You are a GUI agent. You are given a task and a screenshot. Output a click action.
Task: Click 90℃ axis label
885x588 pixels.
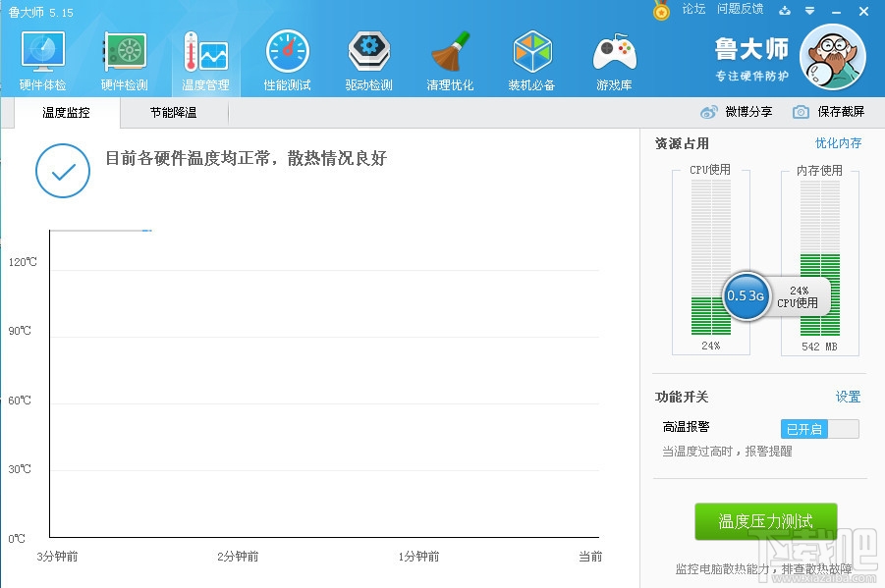20,331
